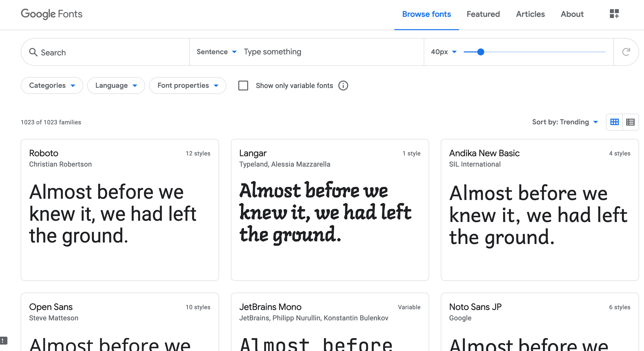Screen dimensions: 644x351
Task: Click Noto Sans JP's 6 styles label
Action: click(620, 307)
